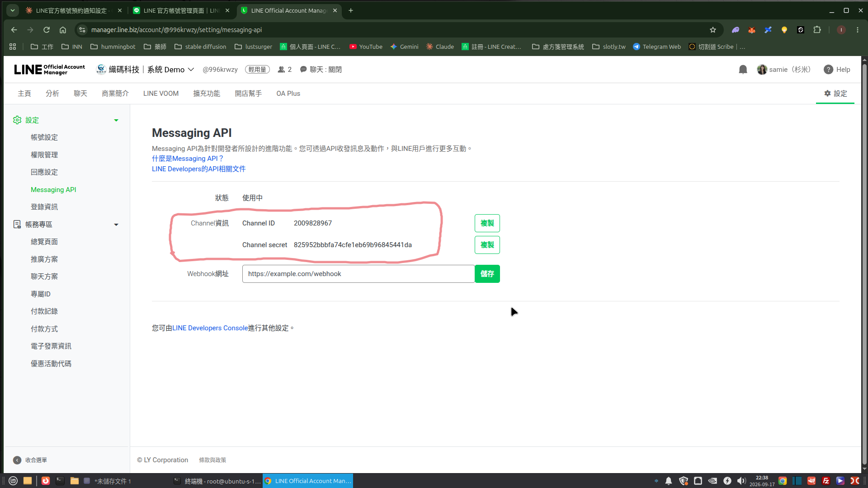Collapse the 帳務專區 sidebar section

(116, 225)
